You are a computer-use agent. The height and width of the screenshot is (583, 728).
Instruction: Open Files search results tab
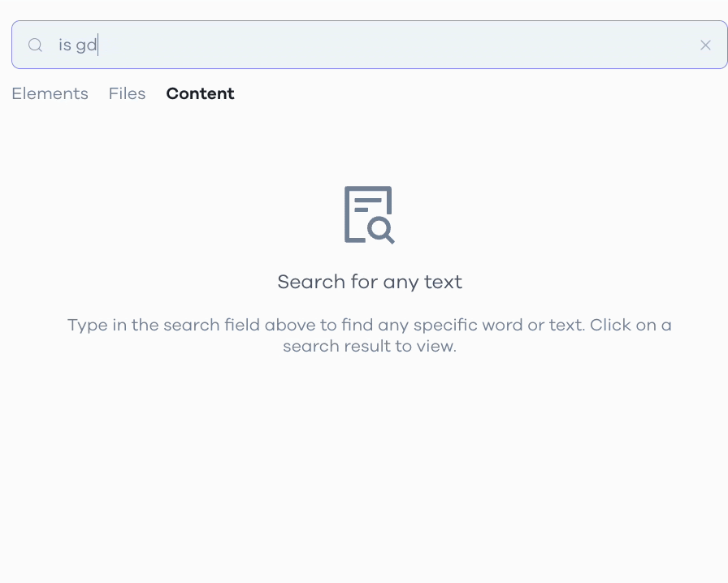click(128, 93)
